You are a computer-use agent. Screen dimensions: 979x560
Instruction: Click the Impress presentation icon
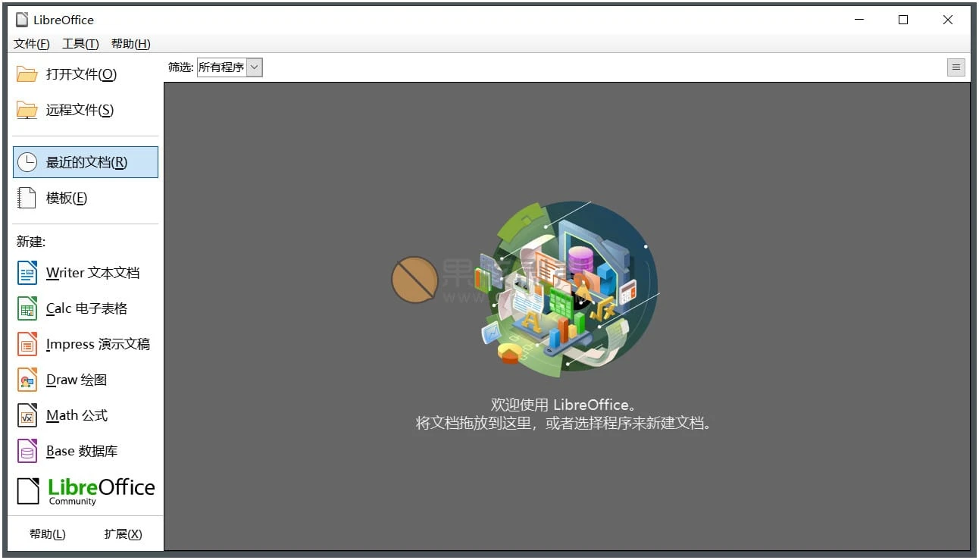coord(27,344)
